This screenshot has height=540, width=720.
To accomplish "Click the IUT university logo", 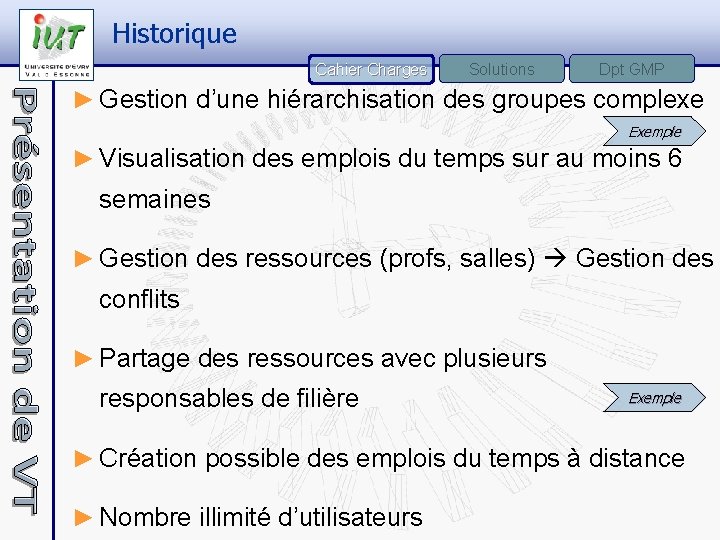I will (57, 35).
